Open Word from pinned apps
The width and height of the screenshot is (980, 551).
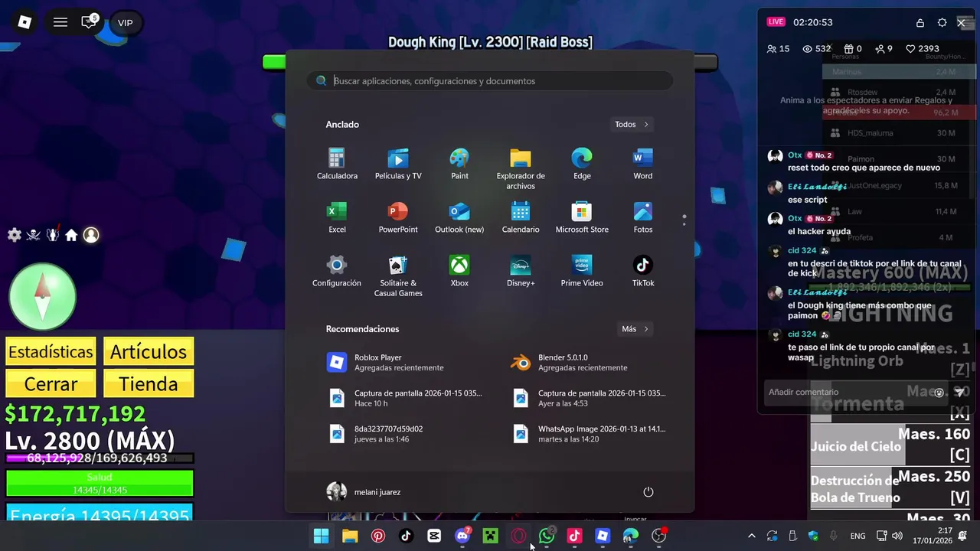pyautogui.click(x=643, y=165)
